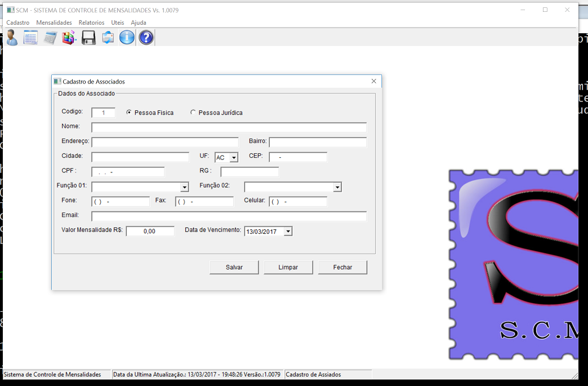Launch the calculator toolbar icon
The width and height of the screenshot is (588, 386).
tap(50, 38)
